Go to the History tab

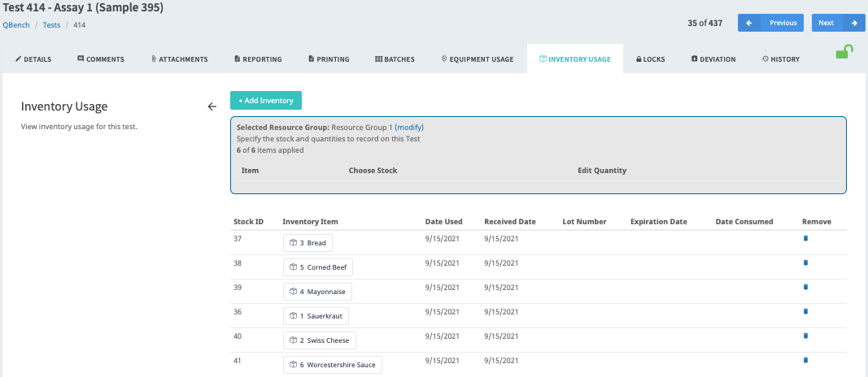pos(780,59)
